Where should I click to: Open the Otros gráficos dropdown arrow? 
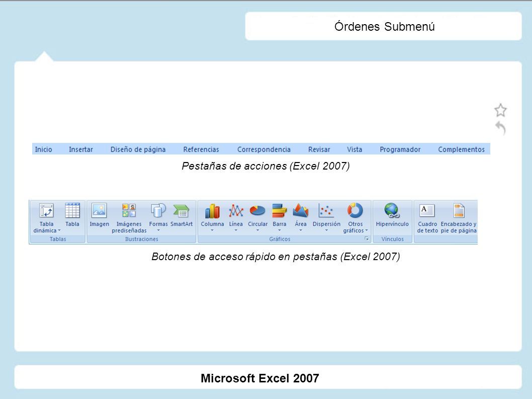(x=367, y=230)
